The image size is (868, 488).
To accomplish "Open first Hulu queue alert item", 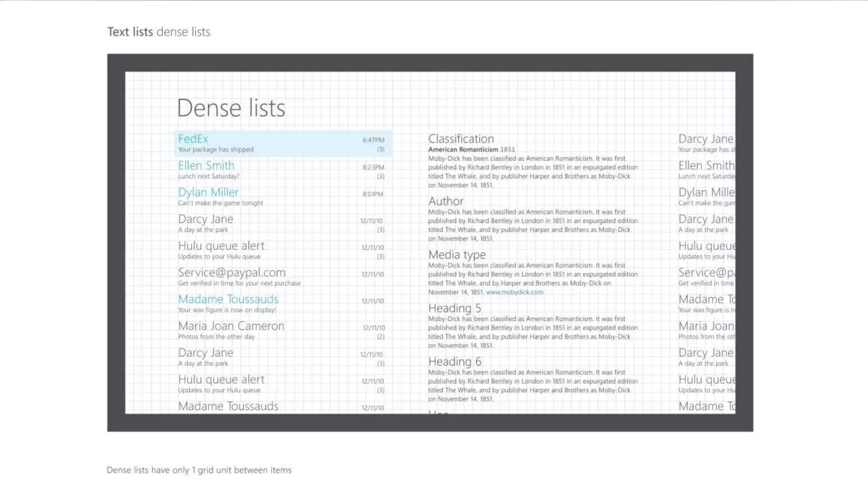I will click(x=221, y=246).
